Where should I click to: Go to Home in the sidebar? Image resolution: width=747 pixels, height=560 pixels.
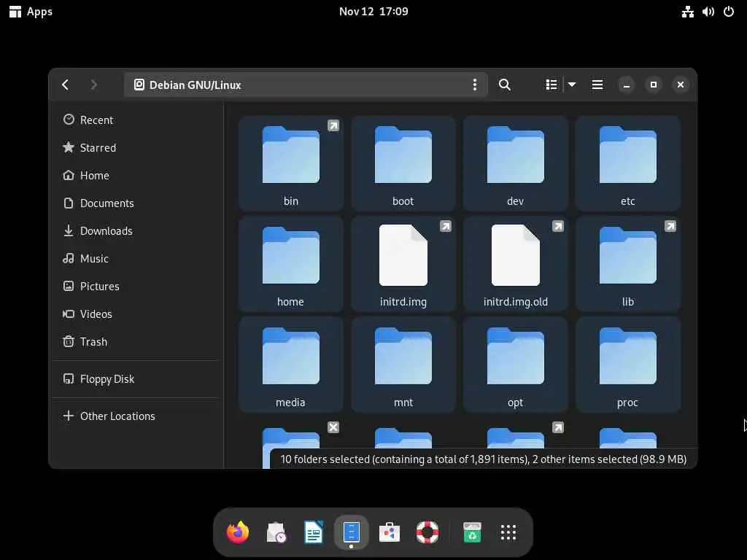(x=136, y=175)
